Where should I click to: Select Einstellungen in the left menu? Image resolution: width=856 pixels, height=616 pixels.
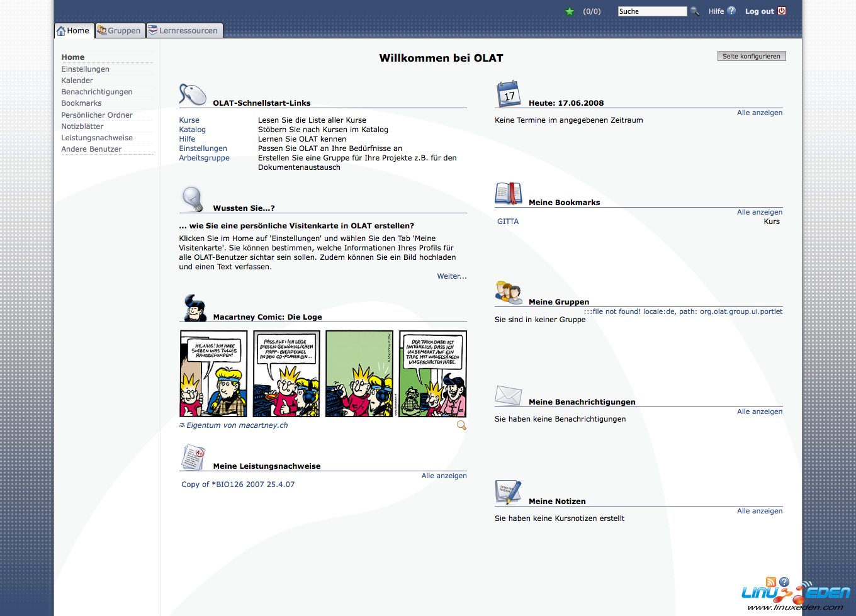point(86,69)
